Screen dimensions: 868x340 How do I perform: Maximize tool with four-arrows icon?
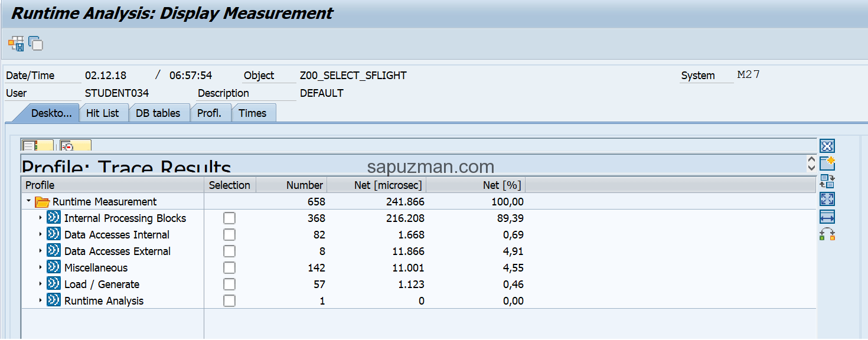pos(827,199)
